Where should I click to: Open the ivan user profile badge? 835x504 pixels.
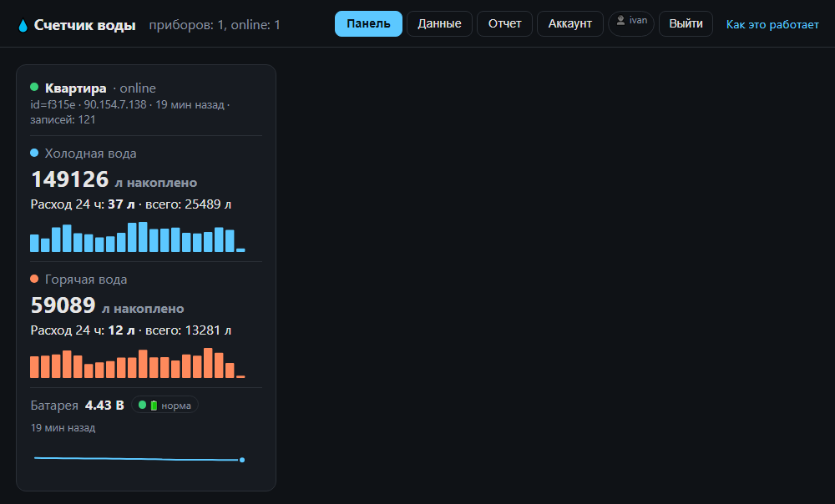tap(631, 24)
